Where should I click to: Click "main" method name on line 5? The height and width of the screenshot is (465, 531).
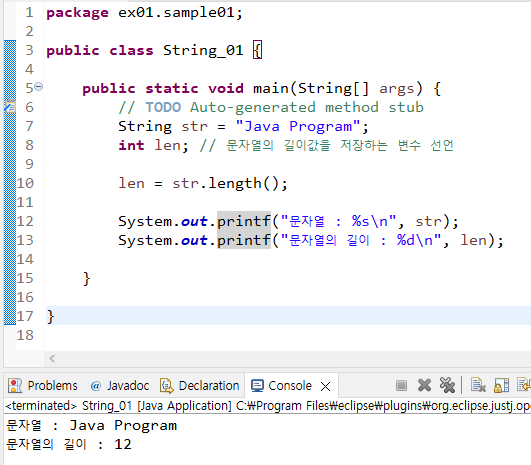coord(271,88)
